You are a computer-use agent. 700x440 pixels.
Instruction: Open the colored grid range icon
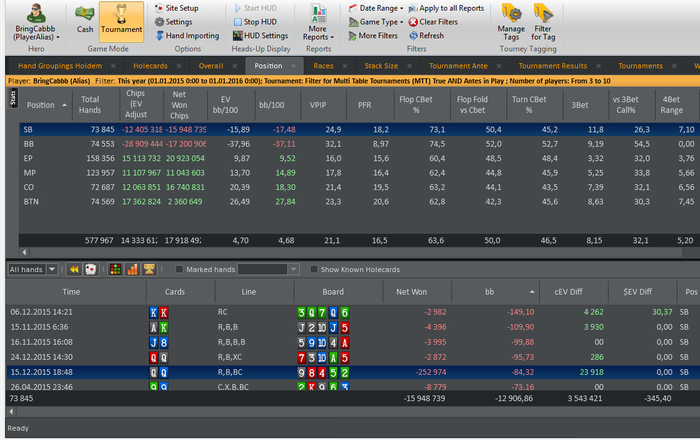click(x=115, y=269)
